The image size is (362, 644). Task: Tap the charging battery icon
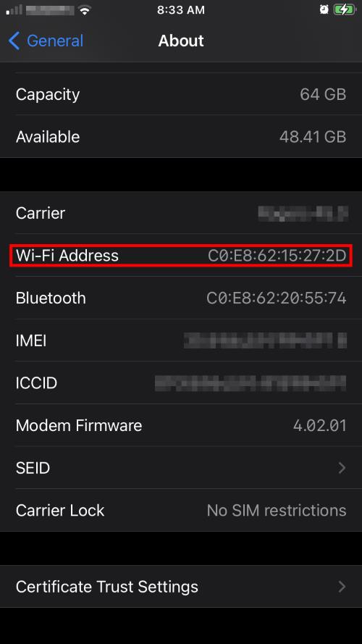coord(344,10)
